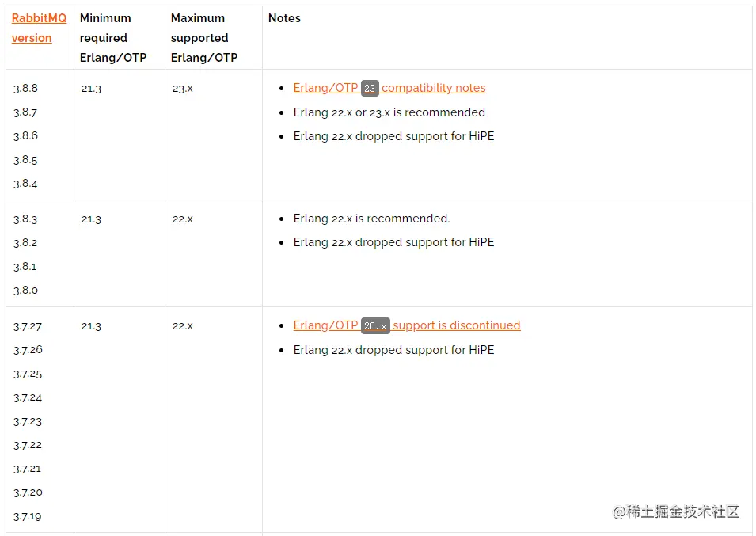
Task: Click 'Erlang 22.x is recommended.' note
Action: click(x=371, y=219)
